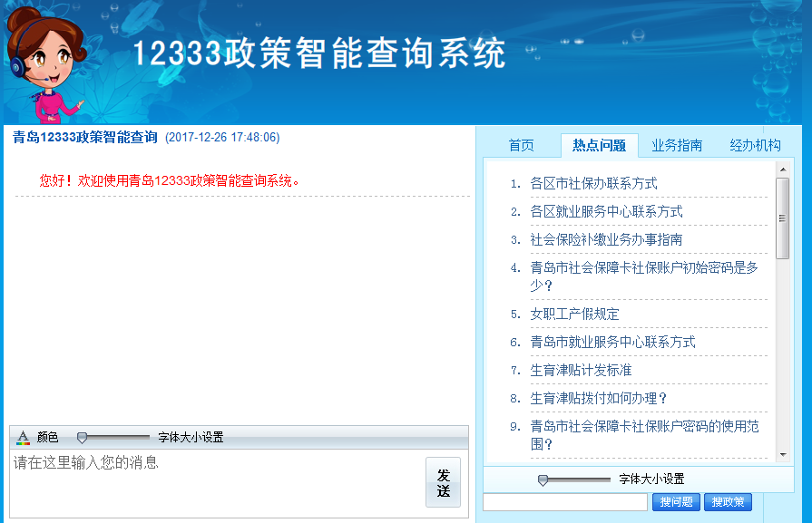812x523 pixels.
Task: Click the search field beside 搜问题
Action: [565, 502]
